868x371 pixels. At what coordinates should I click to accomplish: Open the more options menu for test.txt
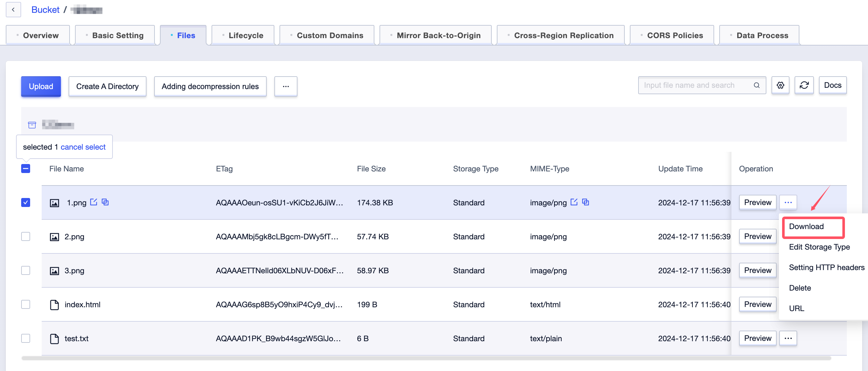tap(788, 338)
